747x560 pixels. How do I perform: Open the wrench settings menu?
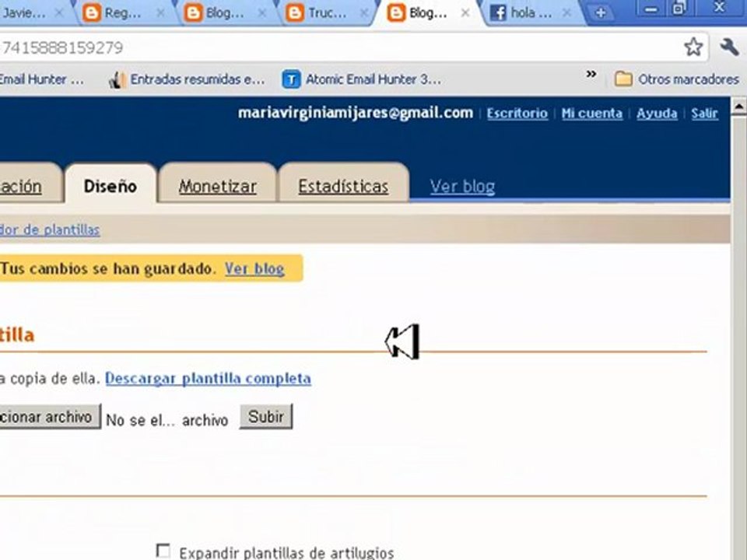(729, 47)
